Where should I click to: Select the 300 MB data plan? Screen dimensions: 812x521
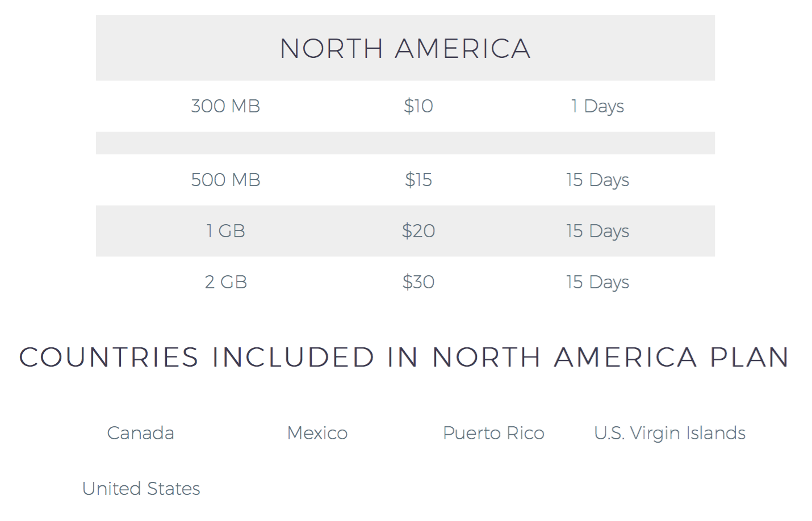pos(225,106)
